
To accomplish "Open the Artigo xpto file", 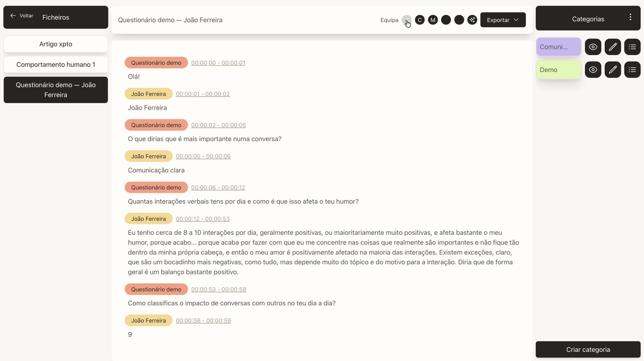I will click(x=56, y=44).
